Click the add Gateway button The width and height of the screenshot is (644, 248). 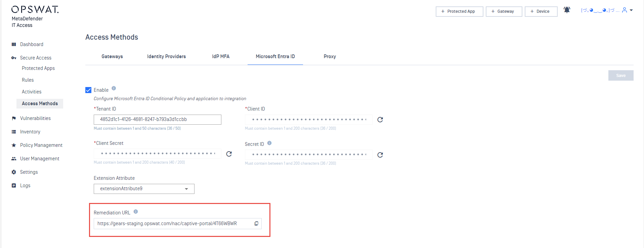(504, 11)
